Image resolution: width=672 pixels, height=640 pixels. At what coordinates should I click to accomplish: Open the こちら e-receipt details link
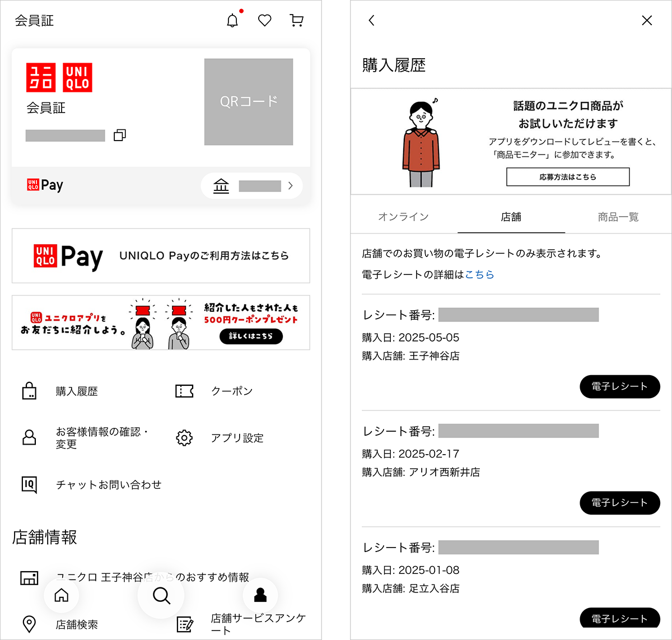tap(479, 274)
